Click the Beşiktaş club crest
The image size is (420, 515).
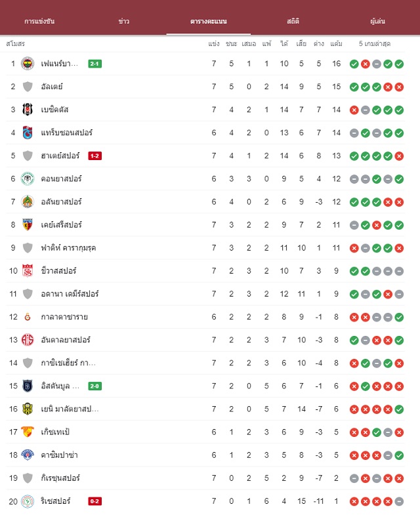click(x=28, y=110)
